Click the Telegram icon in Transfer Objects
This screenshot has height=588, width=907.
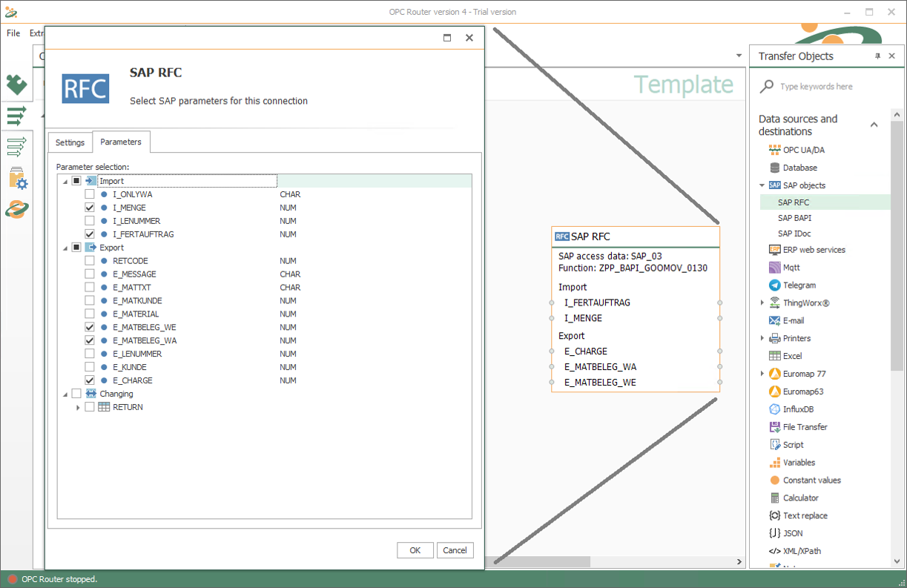click(775, 285)
